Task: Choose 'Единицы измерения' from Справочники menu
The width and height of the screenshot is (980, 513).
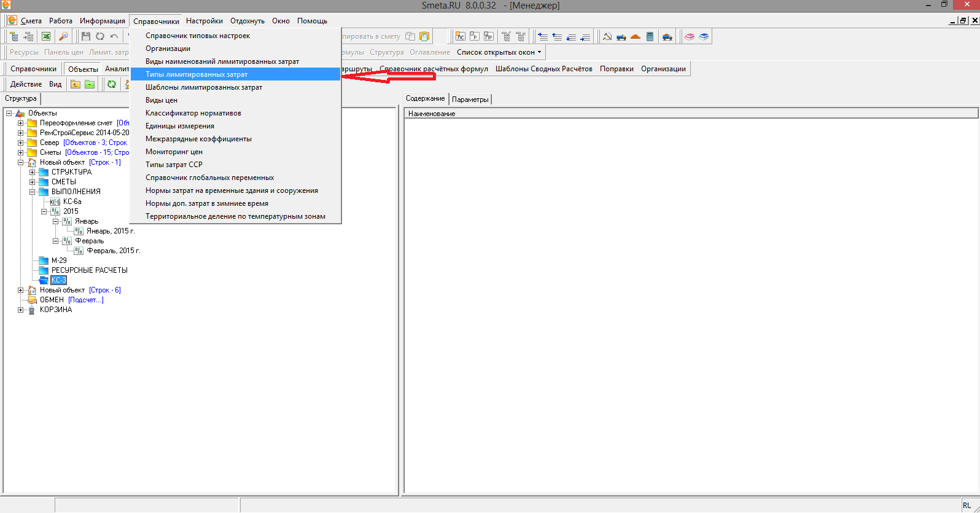Action: pos(180,126)
